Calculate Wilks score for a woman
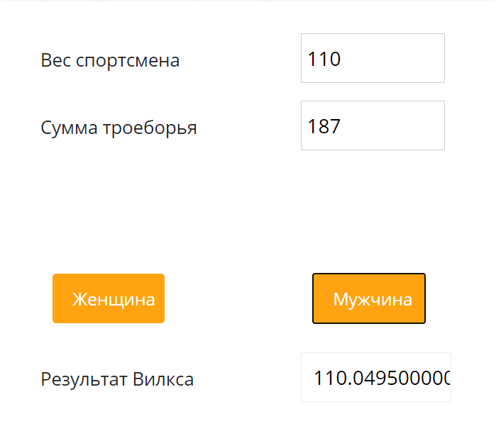Screen dimensions: 496x448 point(109,299)
